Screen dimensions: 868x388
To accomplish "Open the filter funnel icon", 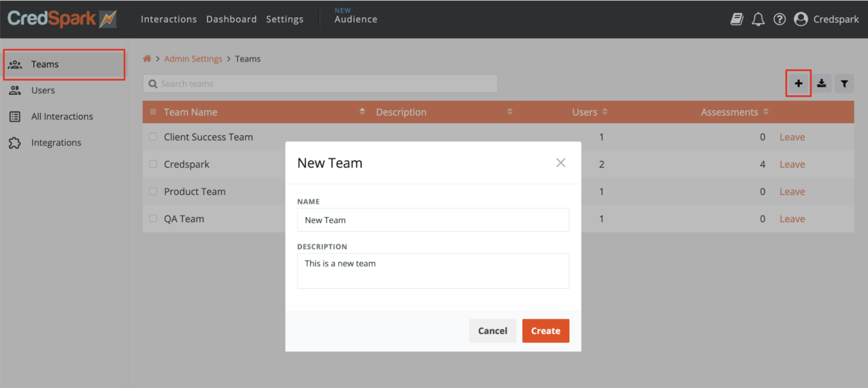I will [x=844, y=83].
